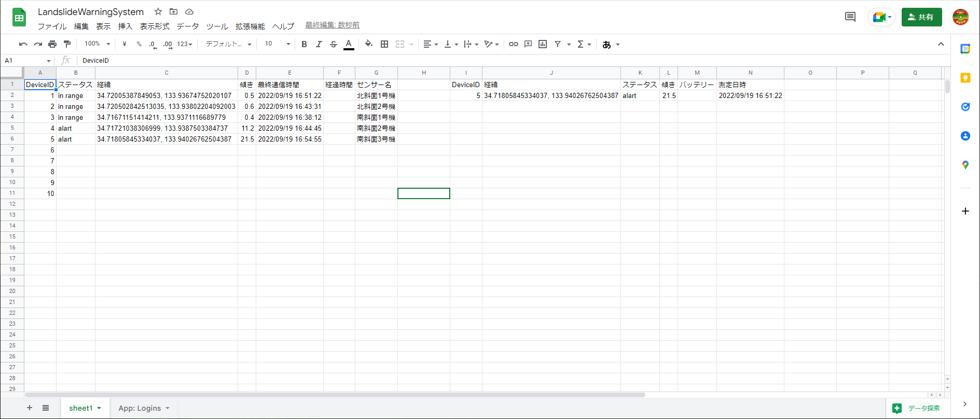
Task: Expand the 100% zoom dropdown
Action: click(x=98, y=44)
